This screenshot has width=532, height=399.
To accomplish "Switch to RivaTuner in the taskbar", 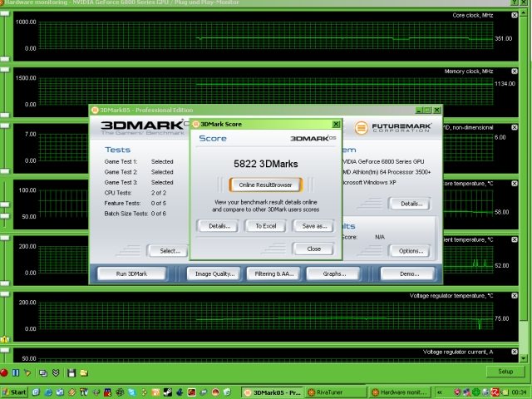I will tap(335, 392).
